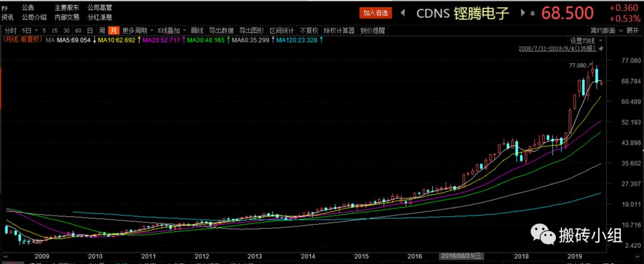Switch to 周 weekly K-line

pyautogui.click(x=102, y=30)
